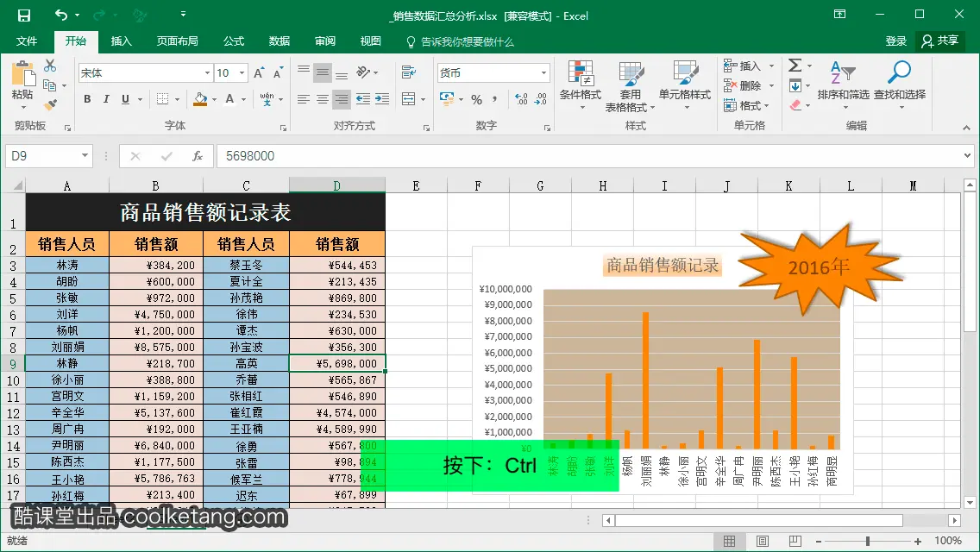
Task: Click the Insert Function fx icon
Action: click(198, 156)
